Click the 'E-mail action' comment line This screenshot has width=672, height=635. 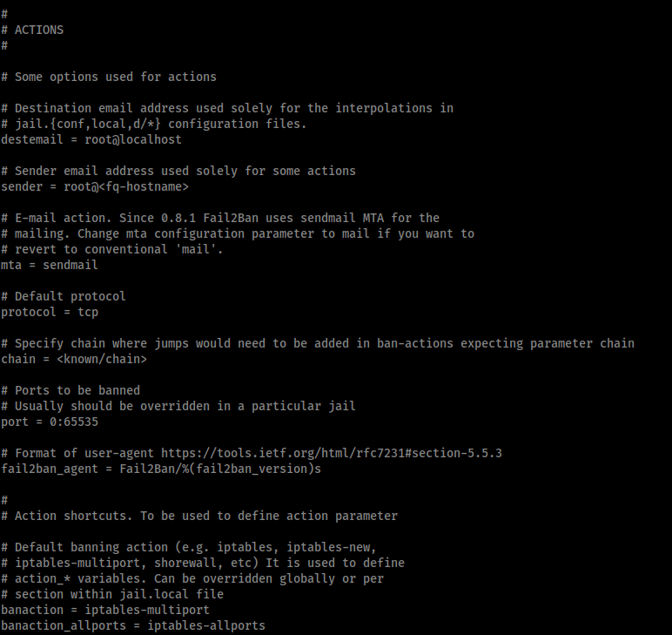coord(220,219)
